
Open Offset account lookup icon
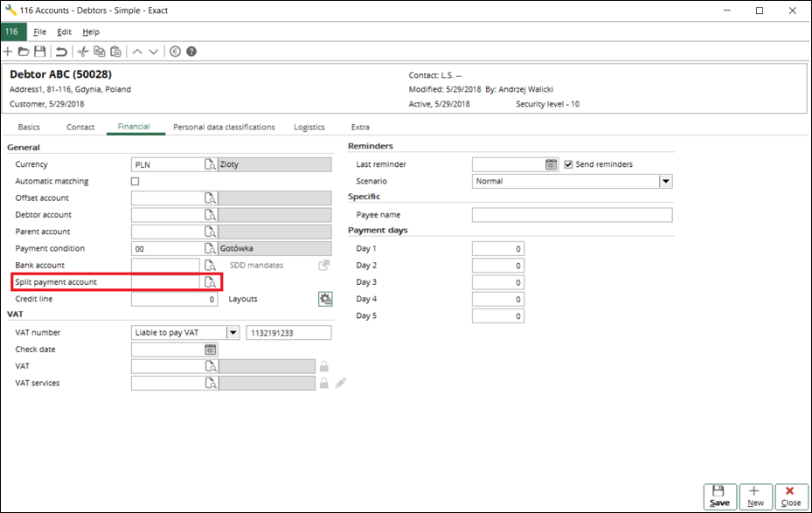pos(211,198)
